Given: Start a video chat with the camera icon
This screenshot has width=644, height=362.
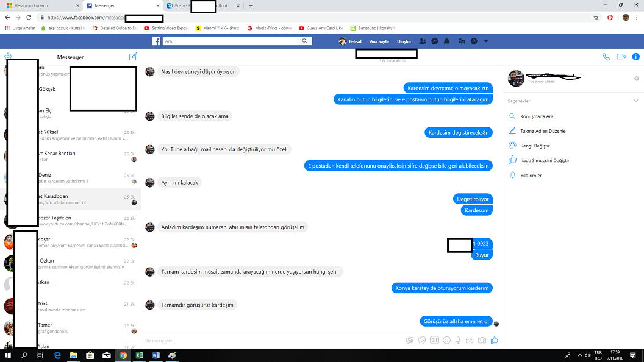Looking at the screenshot, I should pos(621,57).
